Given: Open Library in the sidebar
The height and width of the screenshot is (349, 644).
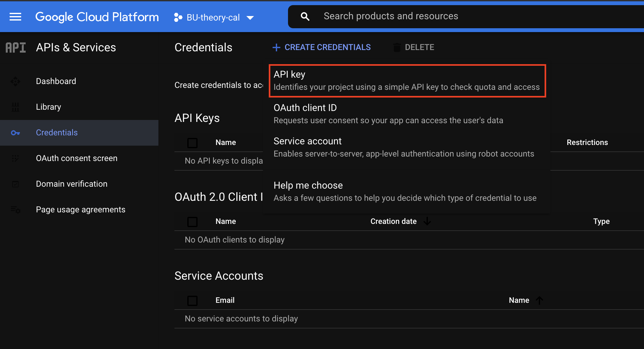Looking at the screenshot, I should [79, 107].
